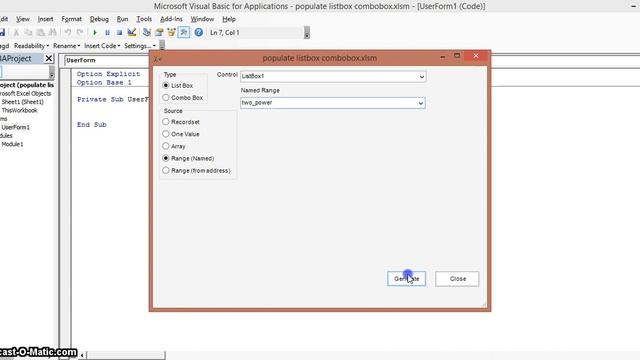Click the Close button in dialog
Image resolution: width=640 pixels, height=360 pixels.
pyautogui.click(x=457, y=279)
